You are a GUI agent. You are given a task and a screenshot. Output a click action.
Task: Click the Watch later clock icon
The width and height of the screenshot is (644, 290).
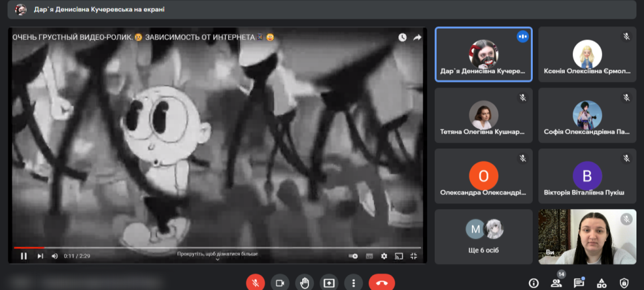402,37
